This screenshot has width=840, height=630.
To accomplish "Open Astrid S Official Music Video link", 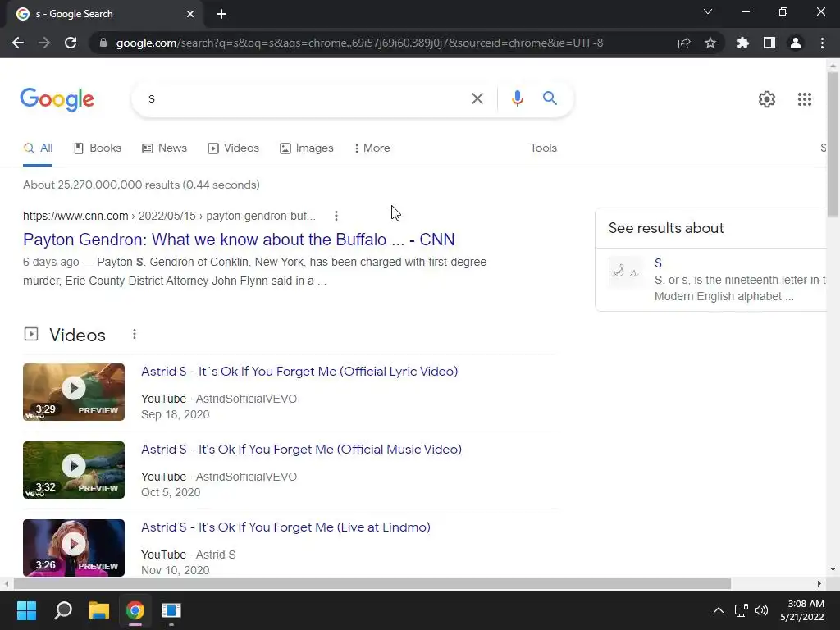I will (301, 449).
